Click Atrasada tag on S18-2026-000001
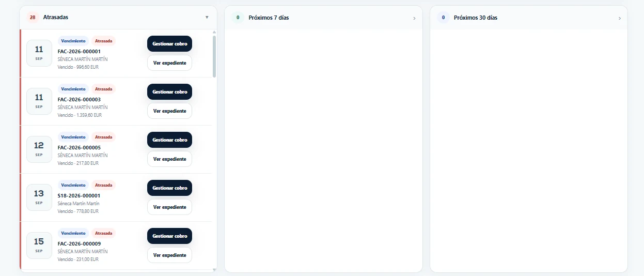The height and width of the screenshot is (276, 644). [104, 185]
